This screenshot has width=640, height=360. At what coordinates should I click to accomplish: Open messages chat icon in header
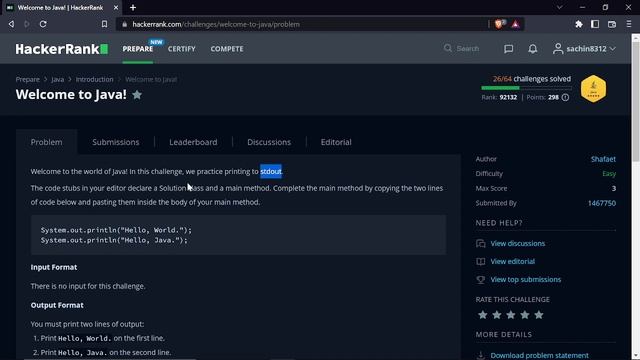pyautogui.click(x=509, y=49)
